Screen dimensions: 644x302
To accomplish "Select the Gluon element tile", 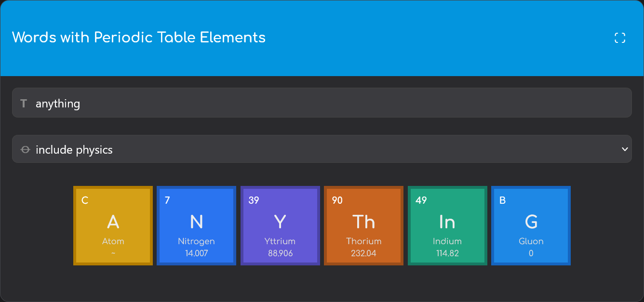I will coord(531,225).
